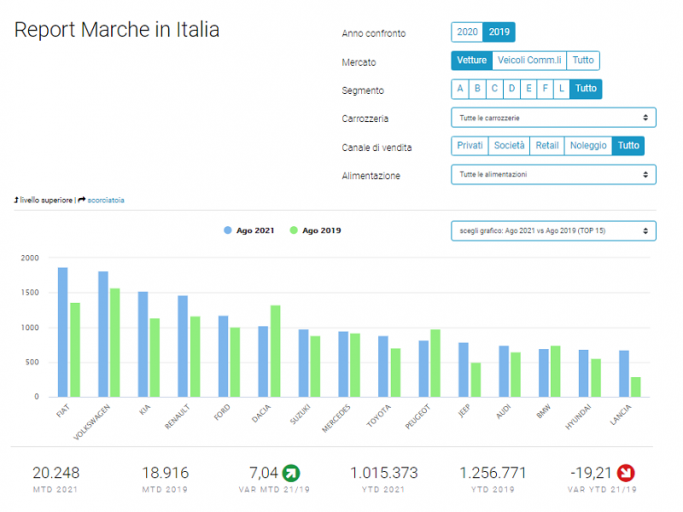Screen dimensions: 683x512
Task: Click the share arrow icon before scorciatoia
Action: click(82, 200)
